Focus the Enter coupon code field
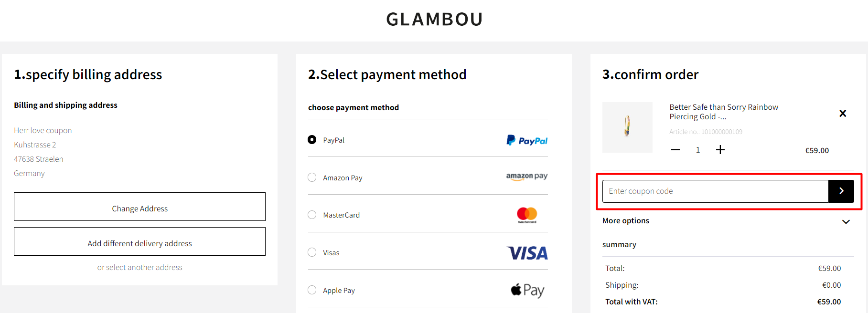This screenshot has width=868, height=313. [x=715, y=191]
